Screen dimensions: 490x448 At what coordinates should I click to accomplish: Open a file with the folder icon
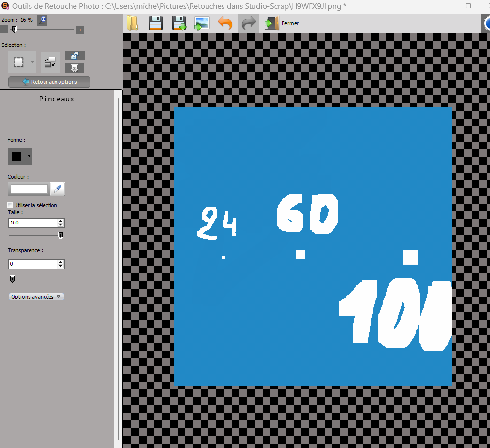coord(133,23)
